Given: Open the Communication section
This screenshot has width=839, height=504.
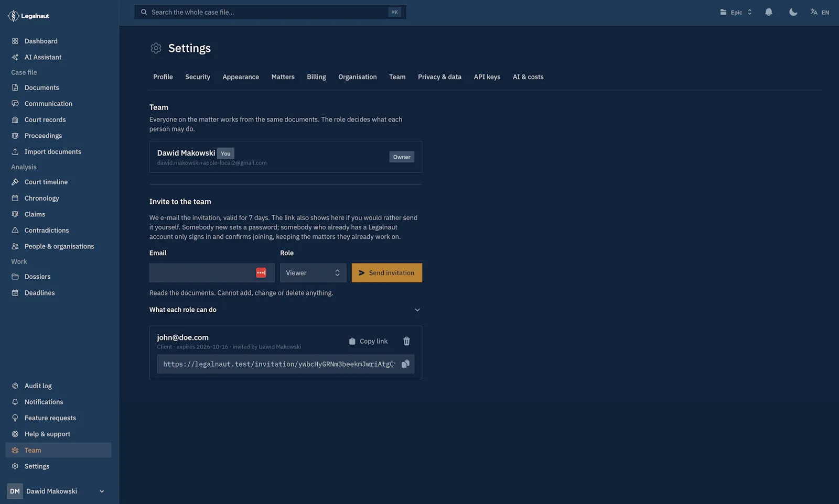Looking at the screenshot, I should [58, 104].
